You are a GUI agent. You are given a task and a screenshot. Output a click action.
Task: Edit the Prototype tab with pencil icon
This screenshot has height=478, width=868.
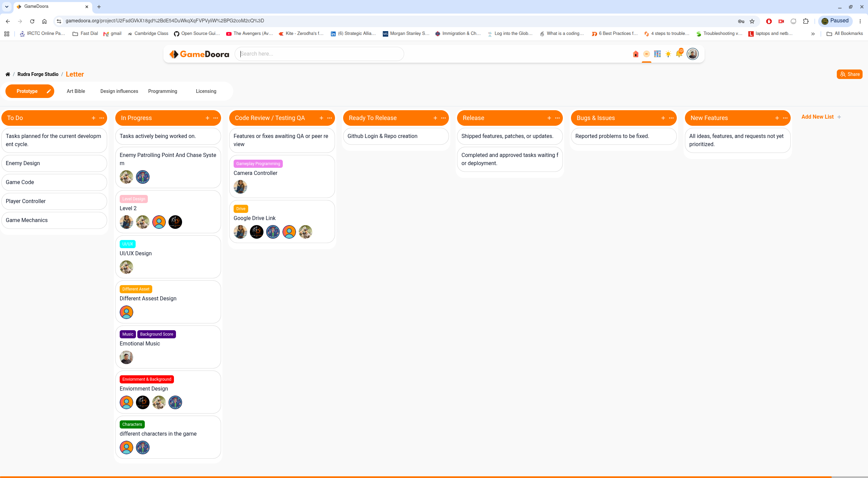(48, 91)
